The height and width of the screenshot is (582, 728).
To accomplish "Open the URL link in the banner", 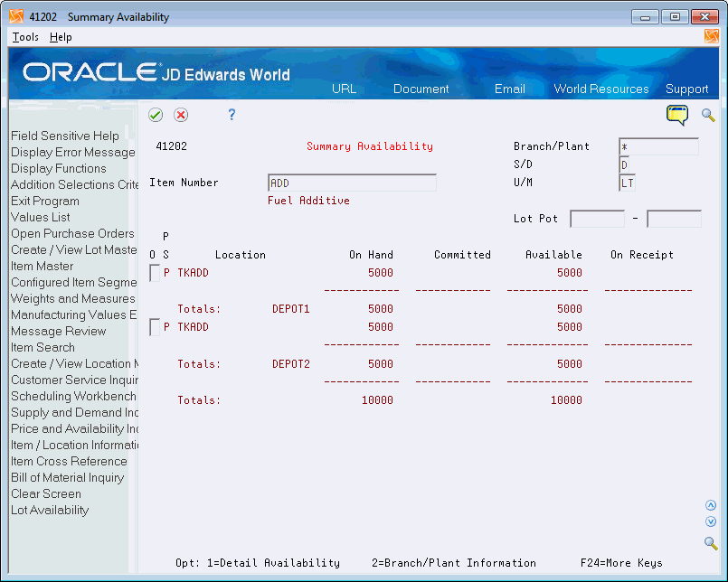I will click(x=344, y=89).
